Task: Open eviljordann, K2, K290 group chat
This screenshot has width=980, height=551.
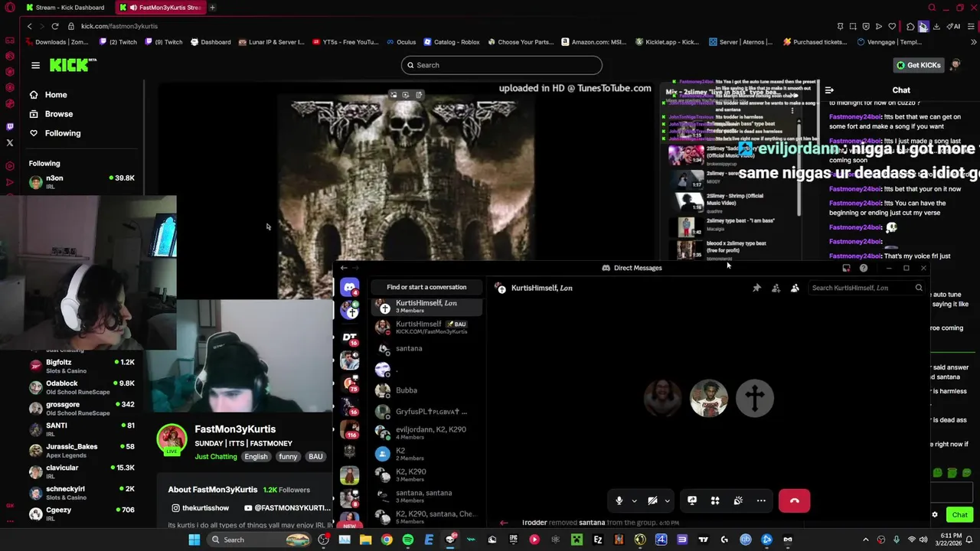Action: click(426, 432)
